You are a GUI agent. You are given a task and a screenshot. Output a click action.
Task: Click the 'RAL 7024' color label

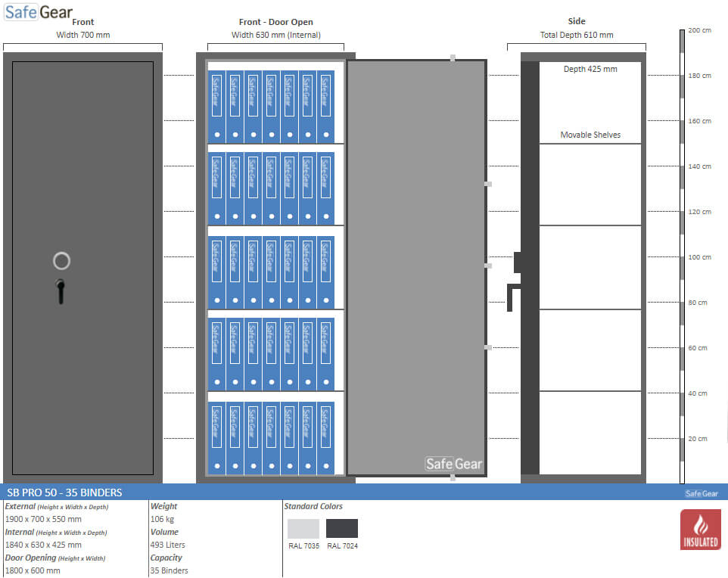coord(342,546)
